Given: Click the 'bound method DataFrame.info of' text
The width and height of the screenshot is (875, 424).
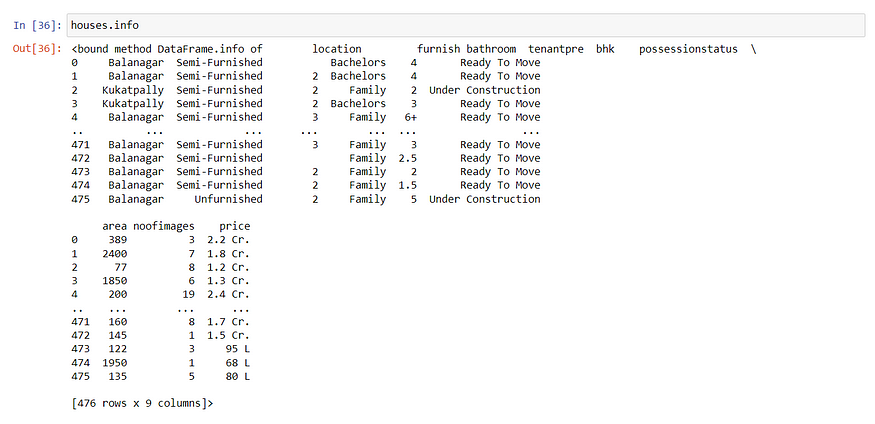Looking at the screenshot, I should tap(170, 49).
